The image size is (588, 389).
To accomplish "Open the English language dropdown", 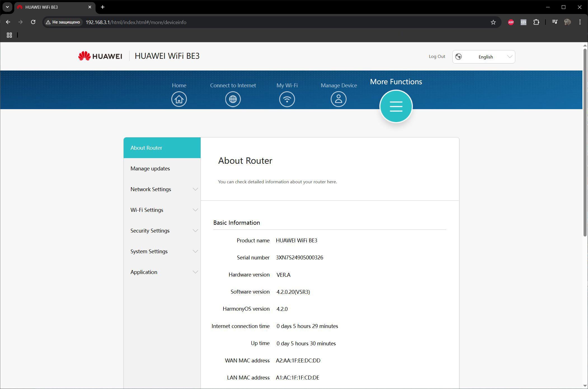I will point(483,57).
